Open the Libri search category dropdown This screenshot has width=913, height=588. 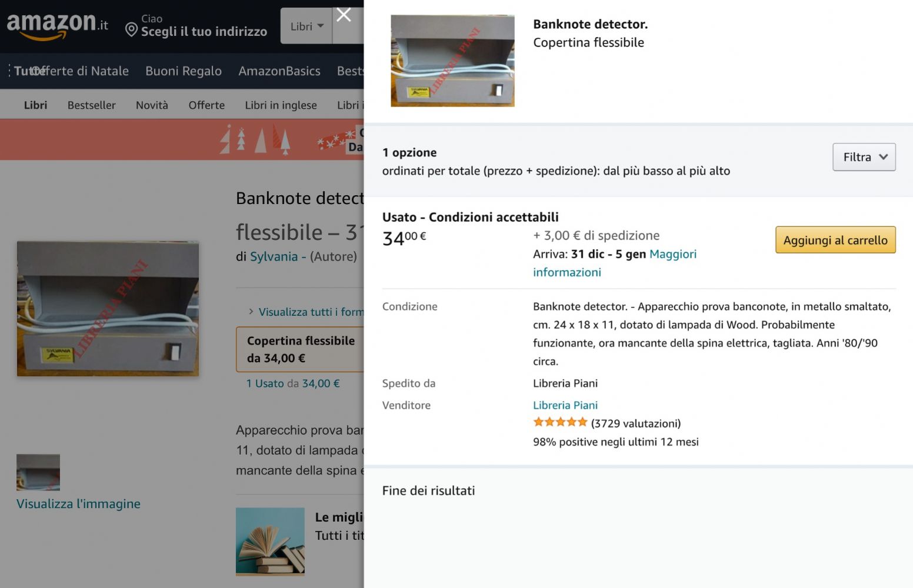click(306, 26)
